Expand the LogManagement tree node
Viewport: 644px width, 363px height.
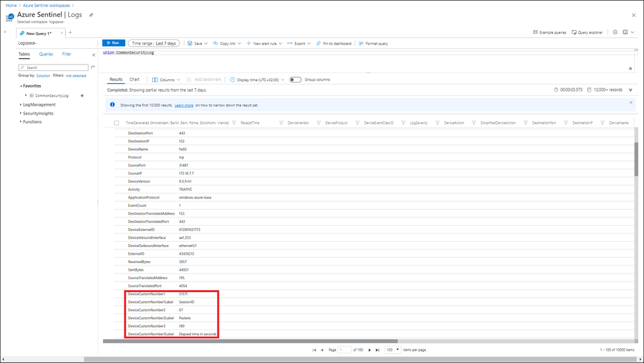point(21,104)
